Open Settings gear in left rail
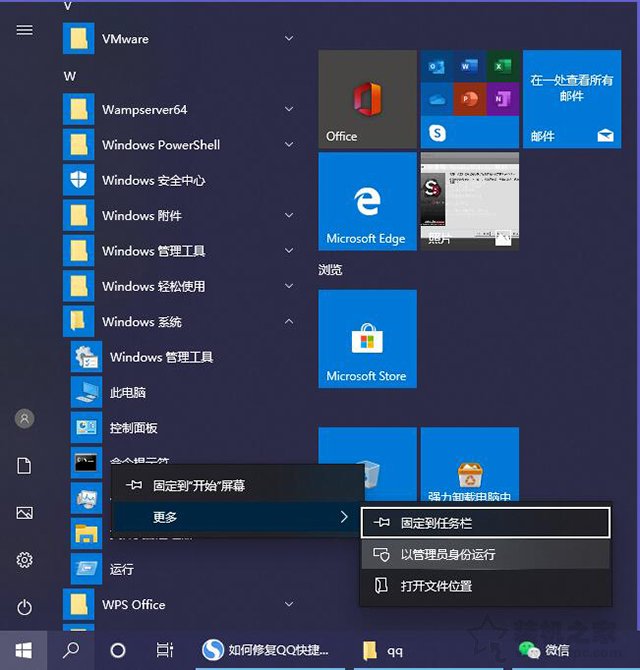This screenshot has height=670, width=640. click(25, 560)
